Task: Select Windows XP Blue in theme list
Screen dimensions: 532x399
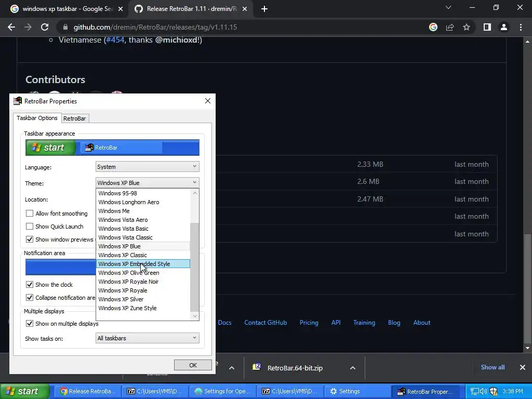Action: click(143, 246)
